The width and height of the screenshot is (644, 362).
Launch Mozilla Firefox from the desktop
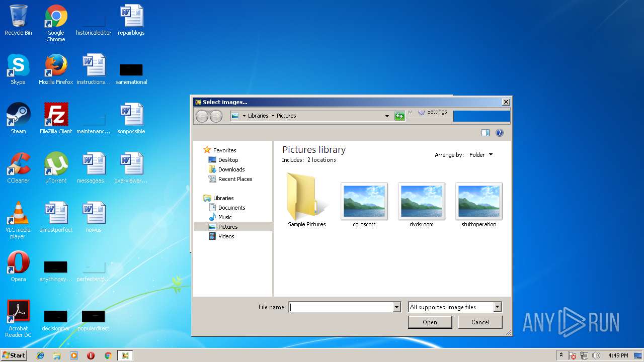56,69
